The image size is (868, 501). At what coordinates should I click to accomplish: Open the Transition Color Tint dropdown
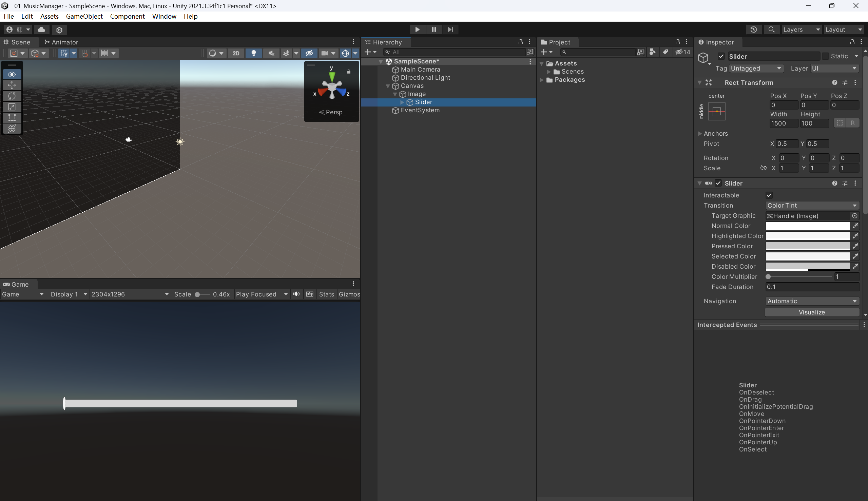point(812,206)
